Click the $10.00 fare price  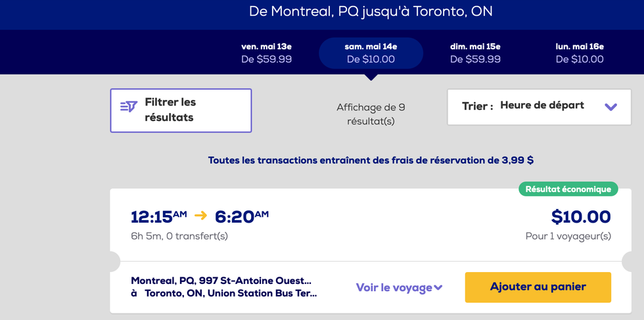pos(581,217)
